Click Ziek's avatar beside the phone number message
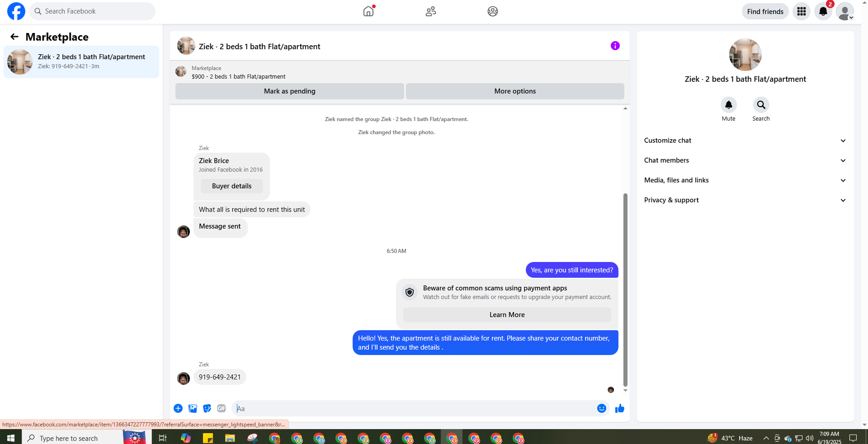The width and height of the screenshot is (868, 444). coord(184,379)
